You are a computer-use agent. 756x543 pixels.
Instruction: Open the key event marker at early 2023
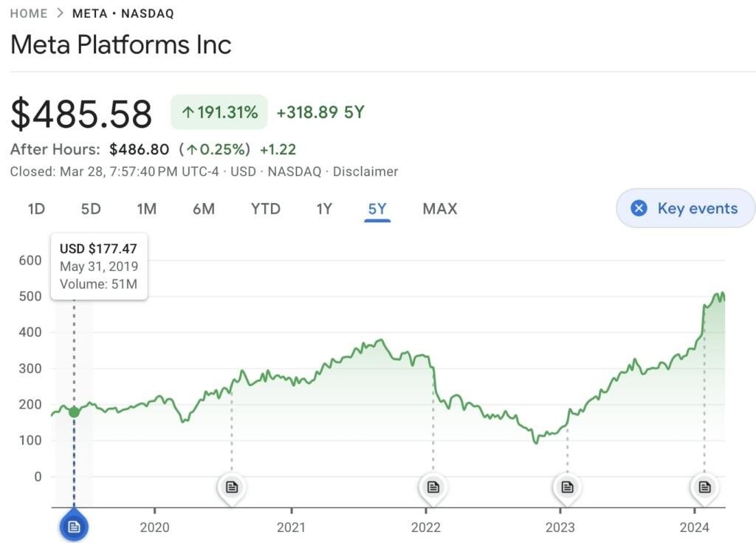tap(567, 487)
